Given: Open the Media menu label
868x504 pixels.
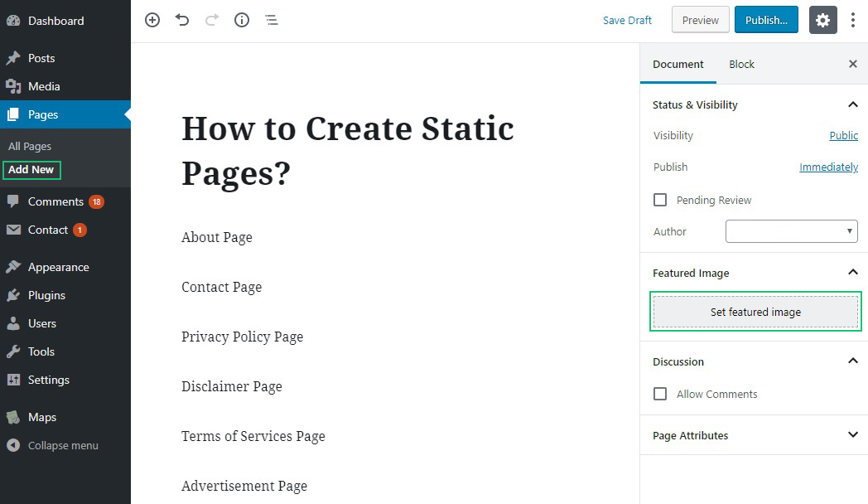Looking at the screenshot, I should point(44,86).
